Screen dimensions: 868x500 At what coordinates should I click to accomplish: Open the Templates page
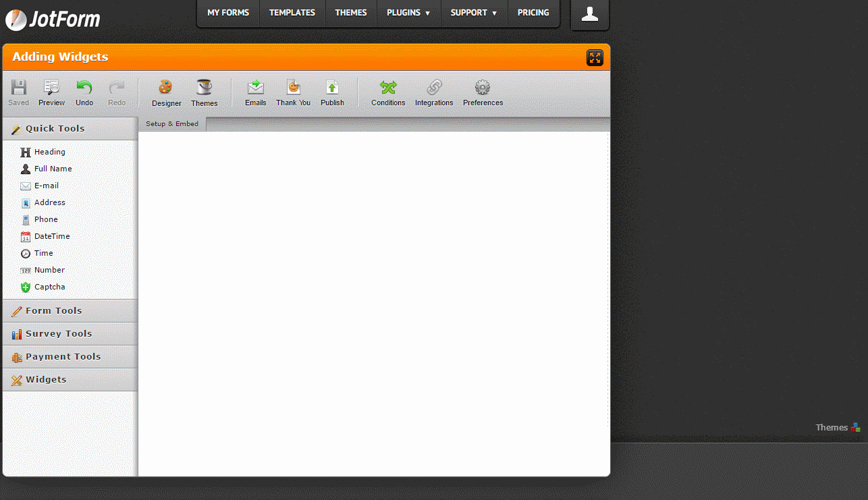pyautogui.click(x=292, y=13)
